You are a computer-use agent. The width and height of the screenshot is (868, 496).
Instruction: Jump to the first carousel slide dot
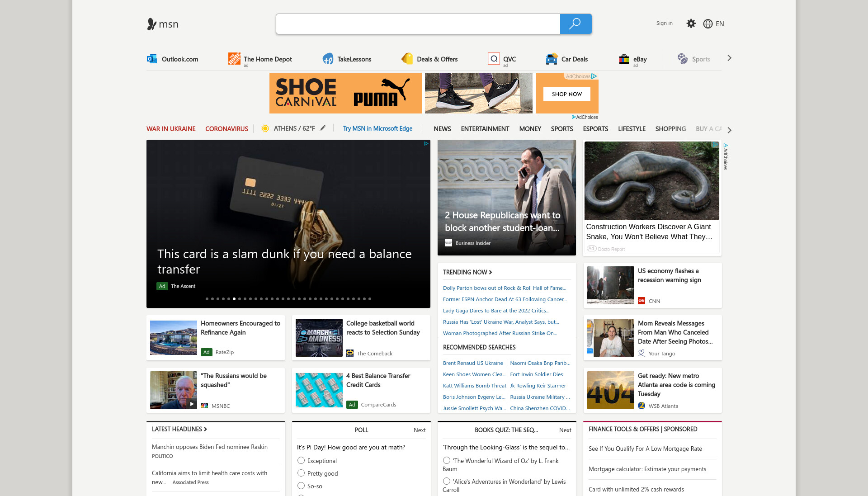(207, 299)
